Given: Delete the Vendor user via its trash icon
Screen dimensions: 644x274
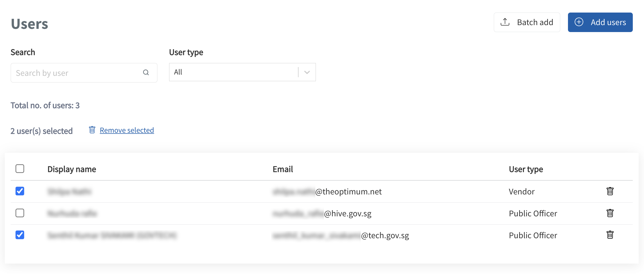Looking at the screenshot, I should (610, 191).
